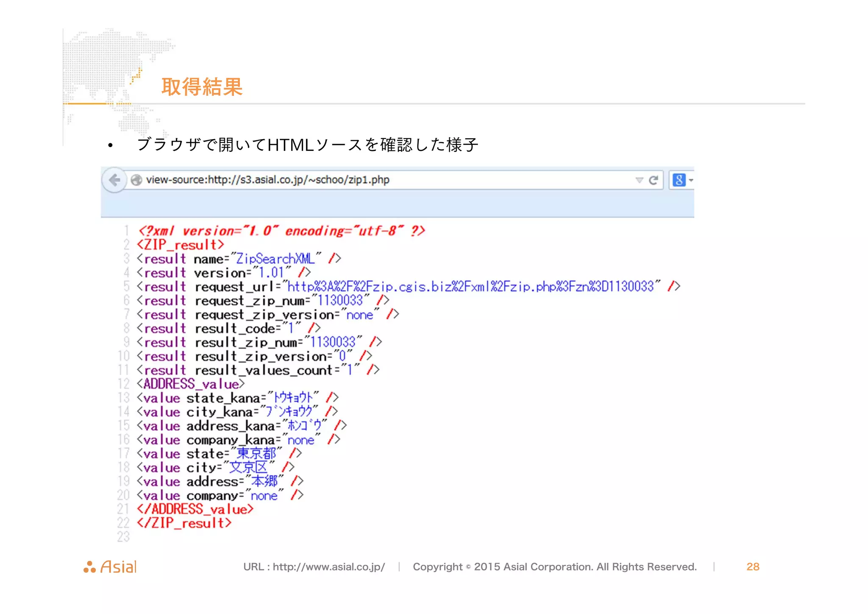Click the closing ADDRESS_value tag

195,509
